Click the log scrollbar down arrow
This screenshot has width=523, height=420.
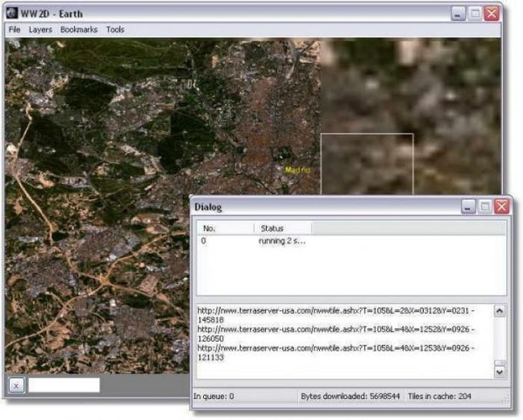[x=499, y=372]
